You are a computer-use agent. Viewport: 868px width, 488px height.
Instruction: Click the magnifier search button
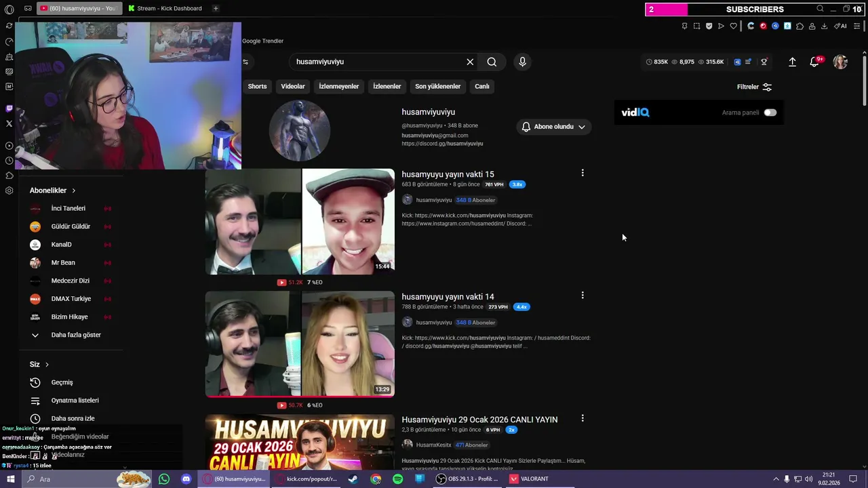tap(492, 62)
